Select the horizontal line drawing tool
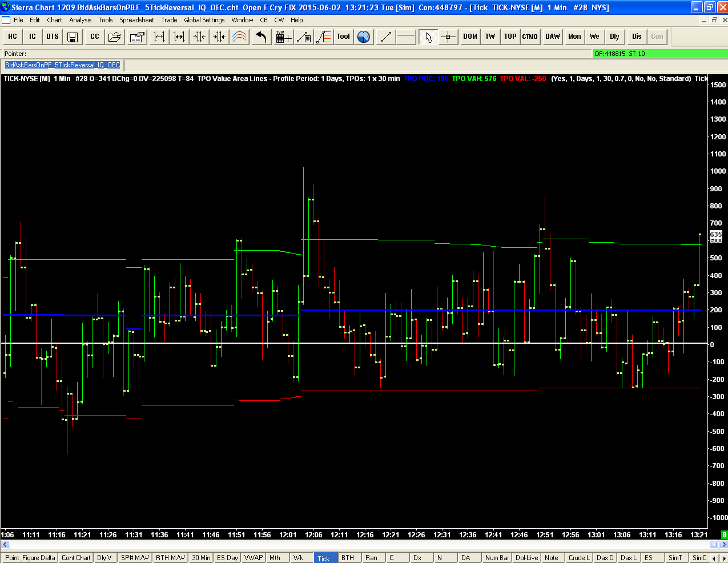The width and height of the screenshot is (728, 563). point(406,37)
